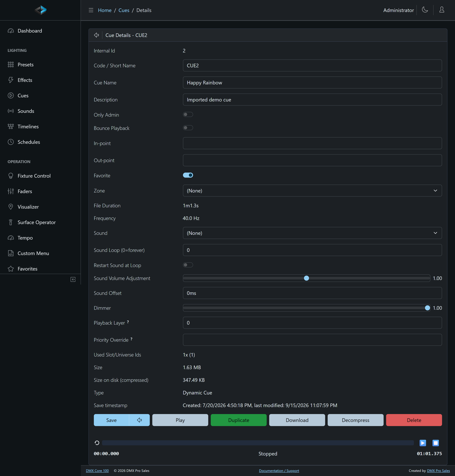Show help for Priority Override question mark
The image size is (455, 476).
[x=131, y=339]
